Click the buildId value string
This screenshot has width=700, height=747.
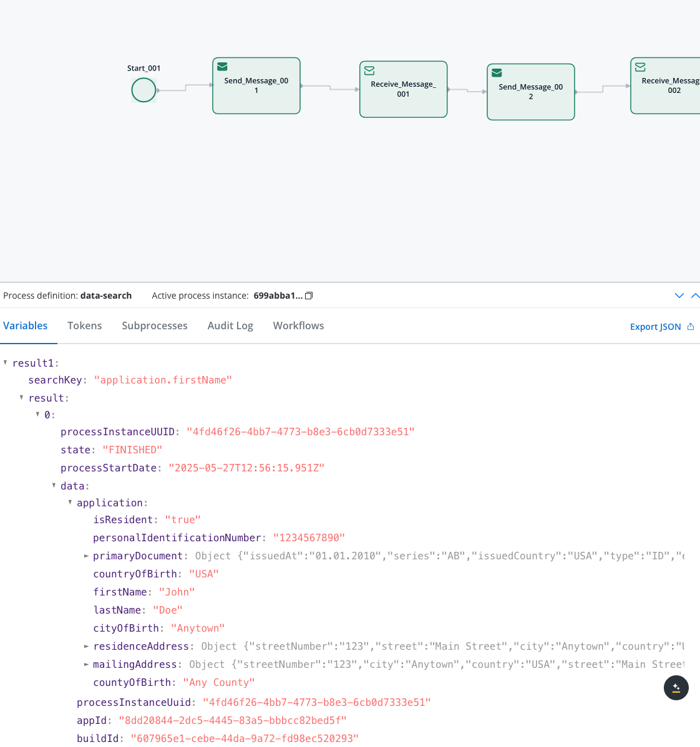245,739
